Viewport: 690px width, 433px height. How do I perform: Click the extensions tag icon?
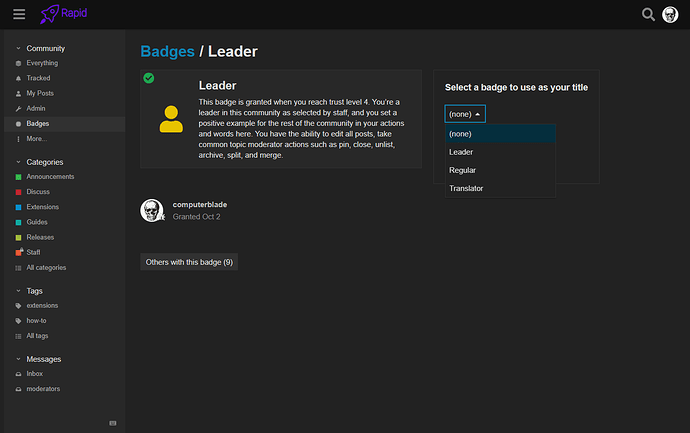point(18,306)
